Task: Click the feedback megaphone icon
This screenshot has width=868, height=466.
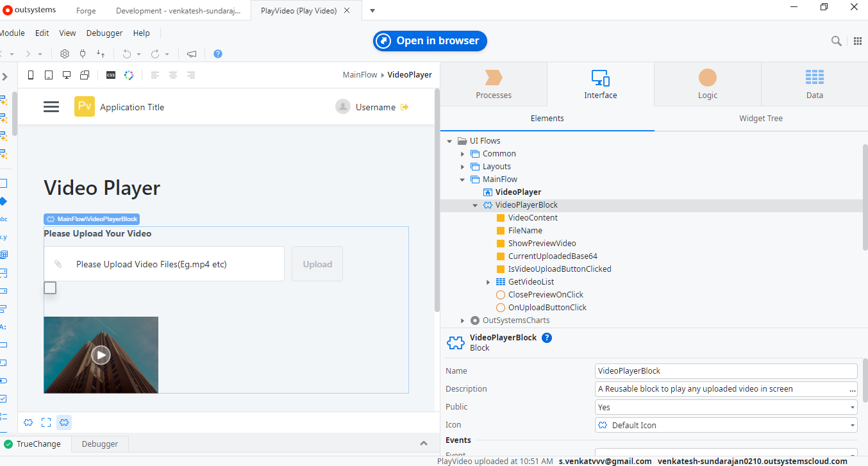Action: click(x=191, y=54)
